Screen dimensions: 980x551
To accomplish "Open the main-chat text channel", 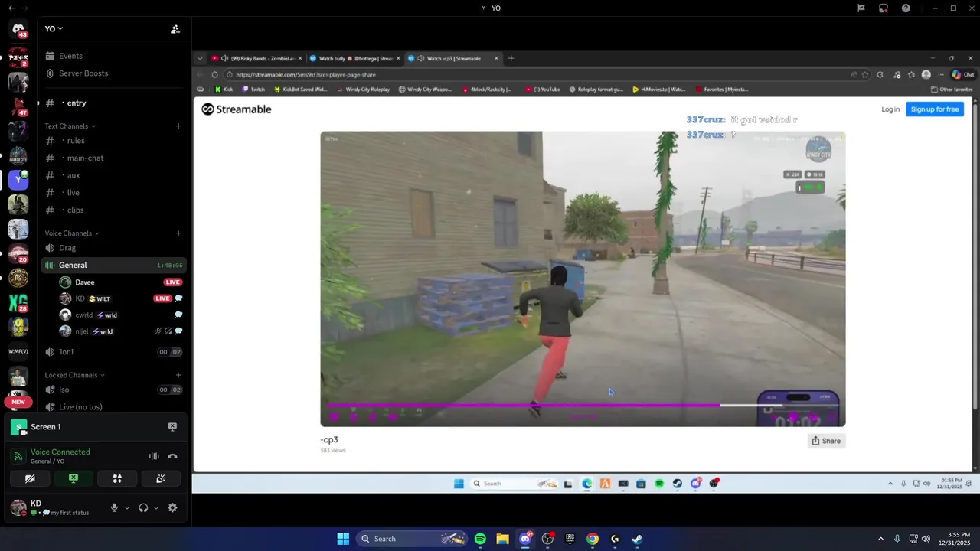I will pyautogui.click(x=113, y=158).
